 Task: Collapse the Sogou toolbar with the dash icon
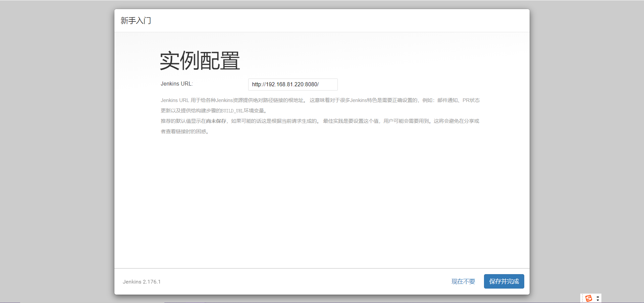pos(598,297)
